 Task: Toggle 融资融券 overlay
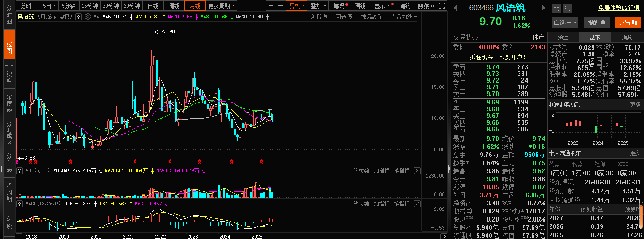point(371,17)
